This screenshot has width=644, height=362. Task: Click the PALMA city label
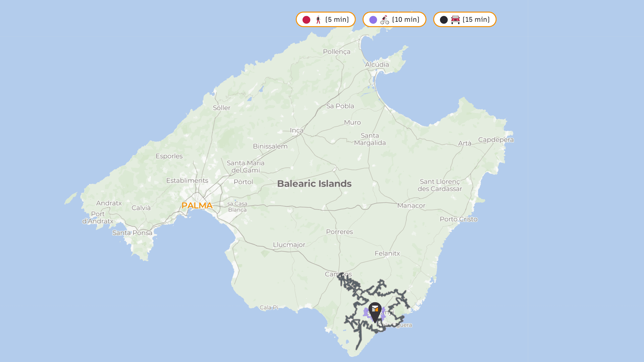pos(197,205)
